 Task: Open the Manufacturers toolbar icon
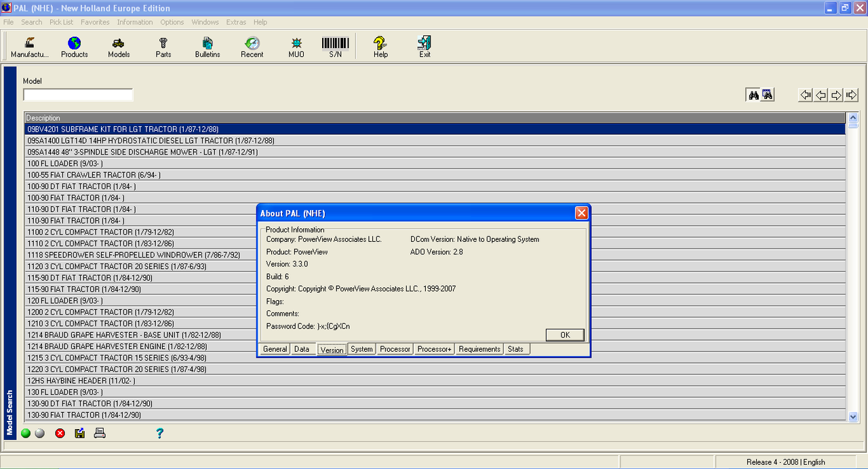(30, 47)
